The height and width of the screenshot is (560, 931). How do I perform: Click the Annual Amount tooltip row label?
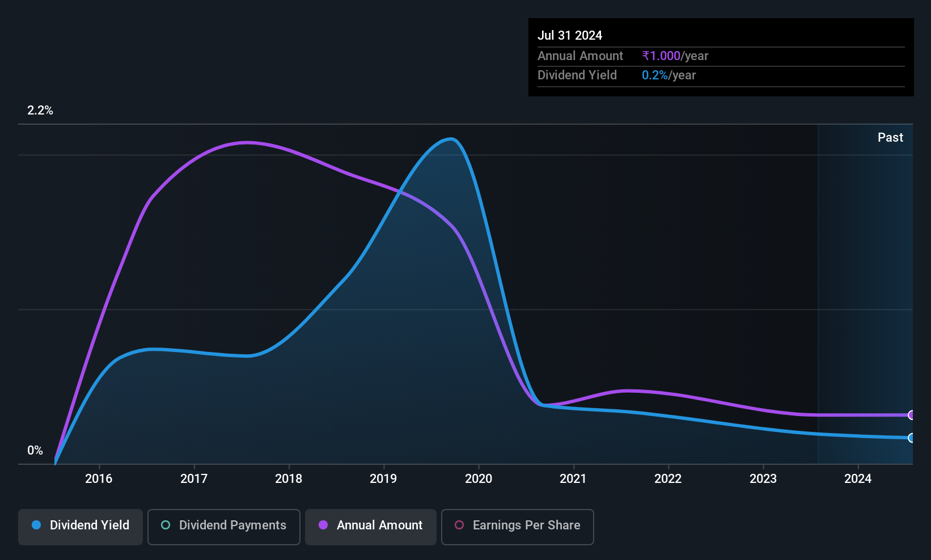point(580,56)
